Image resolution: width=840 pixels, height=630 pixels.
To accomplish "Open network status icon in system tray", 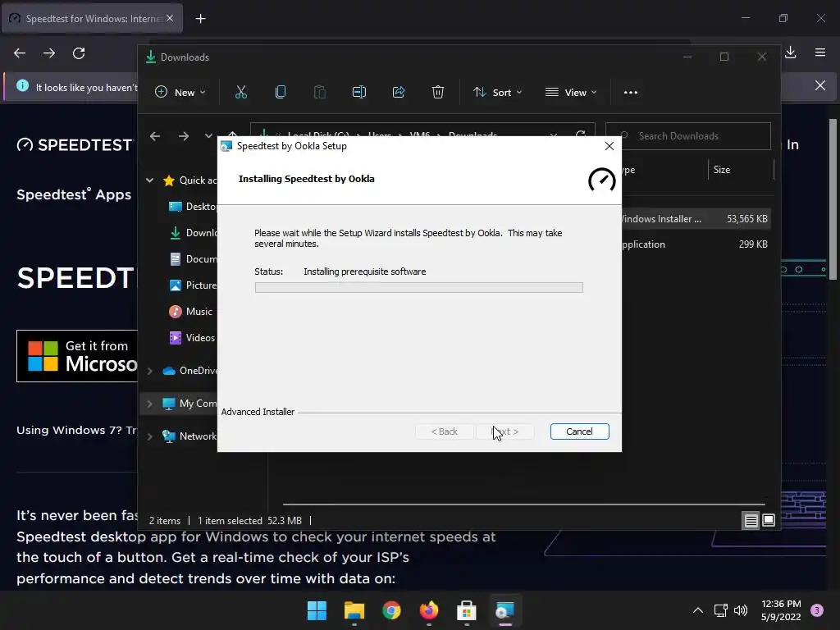I will [x=720, y=610].
